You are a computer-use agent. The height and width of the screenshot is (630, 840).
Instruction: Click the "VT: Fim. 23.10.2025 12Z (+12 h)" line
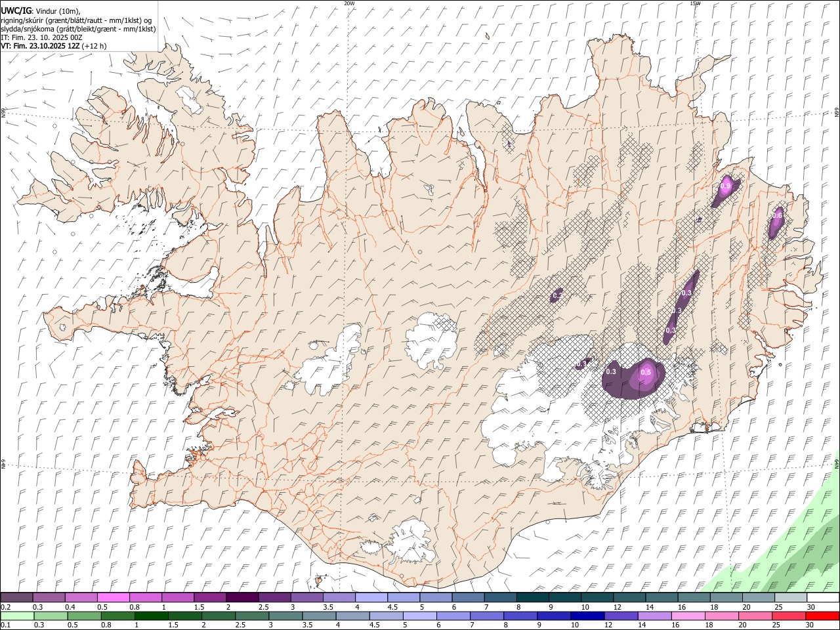coord(54,46)
